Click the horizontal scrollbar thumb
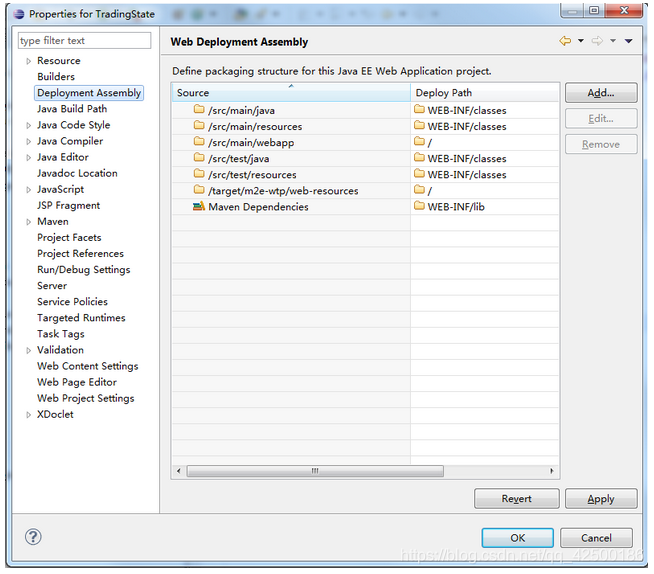The image size is (654, 574). [x=315, y=471]
